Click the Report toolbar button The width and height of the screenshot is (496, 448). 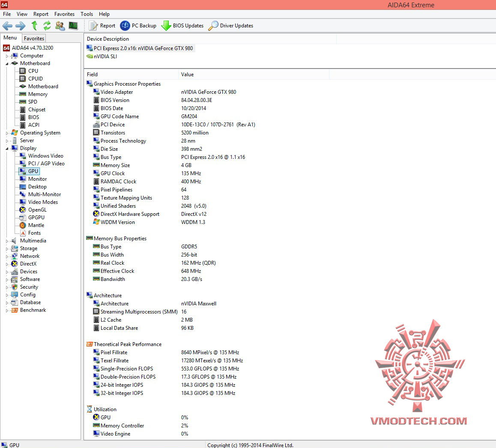click(102, 26)
